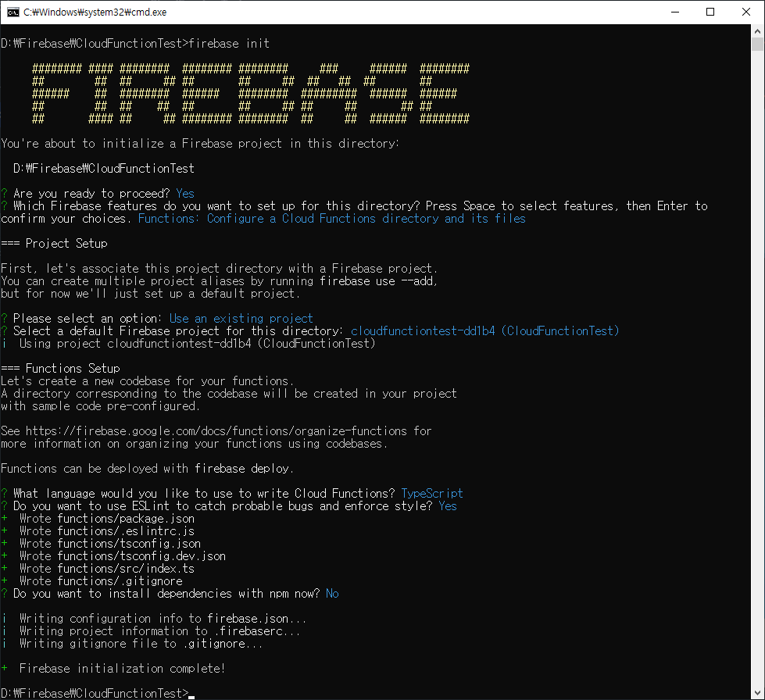This screenshot has width=765, height=700.
Task: Click 'Writing gitignore file to .gitignore...' line
Action: (x=132, y=644)
